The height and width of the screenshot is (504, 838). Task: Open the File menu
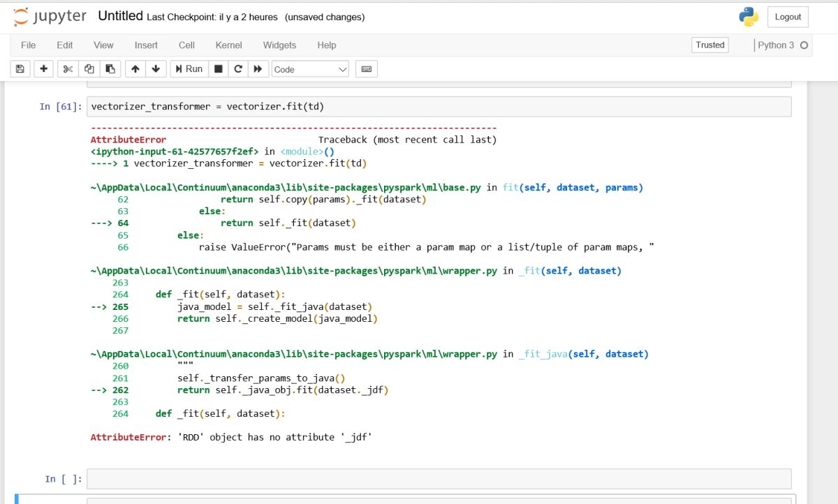(x=28, y=45)
